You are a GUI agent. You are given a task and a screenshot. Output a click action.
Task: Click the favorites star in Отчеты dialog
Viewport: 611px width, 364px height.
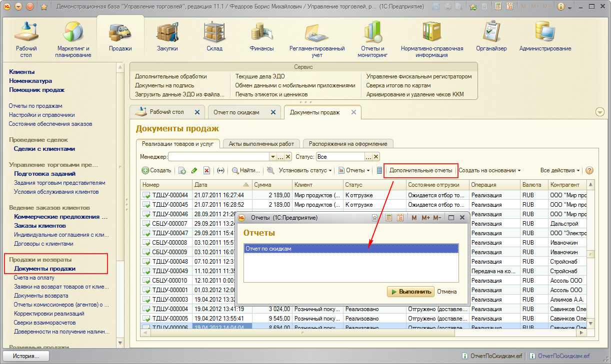[x=374, y=218]
